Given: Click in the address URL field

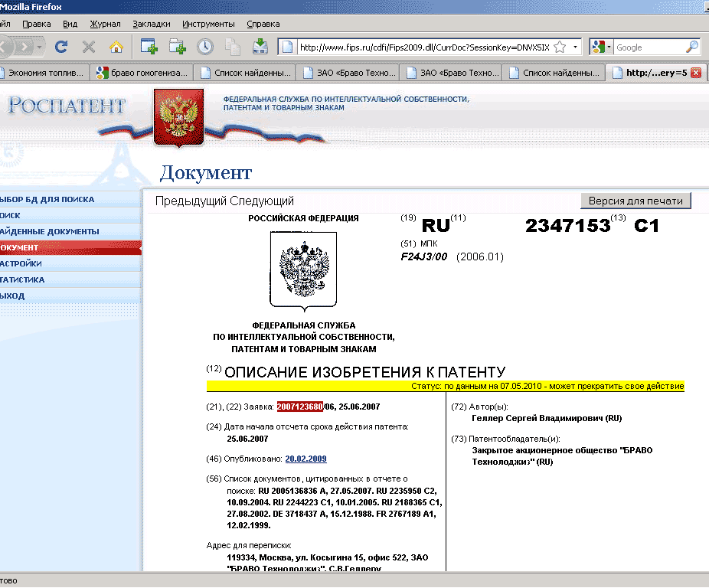Looking at the screenshot, I should (424, 47).
